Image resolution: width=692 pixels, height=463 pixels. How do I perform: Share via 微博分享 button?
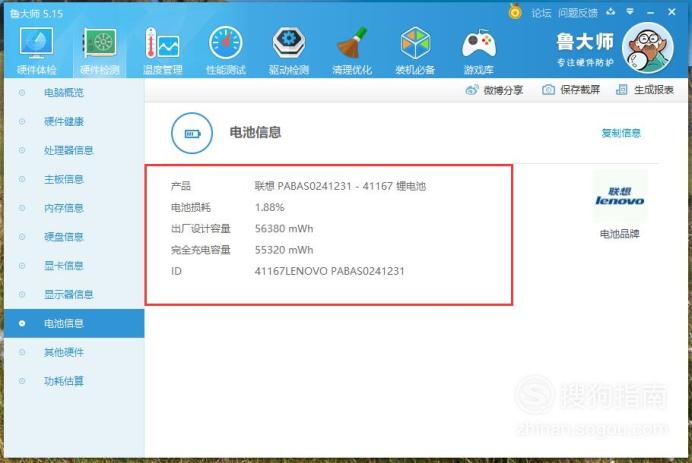click(x=494, y=90)
